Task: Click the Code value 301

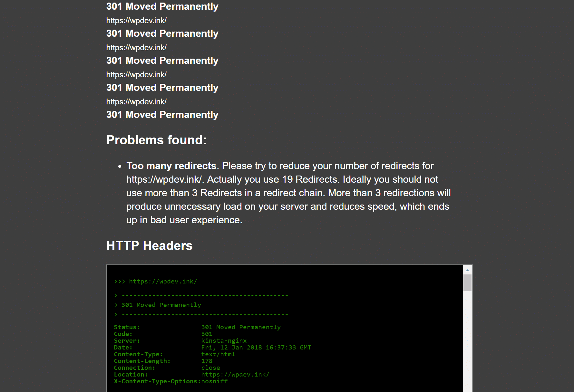Action: point(207,334)
